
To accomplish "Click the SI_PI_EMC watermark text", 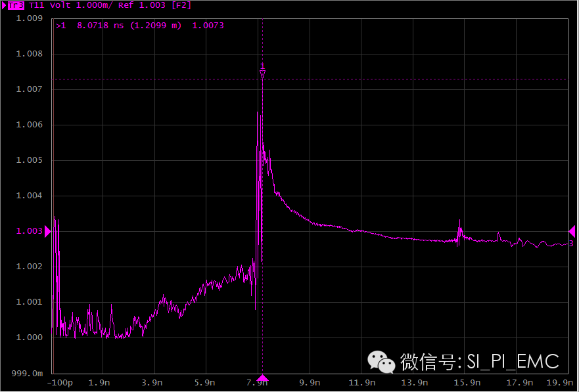I will pos(513,361).
